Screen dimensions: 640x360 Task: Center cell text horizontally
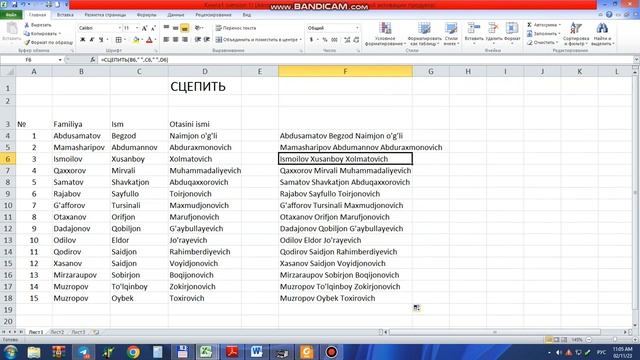point(176,40)
